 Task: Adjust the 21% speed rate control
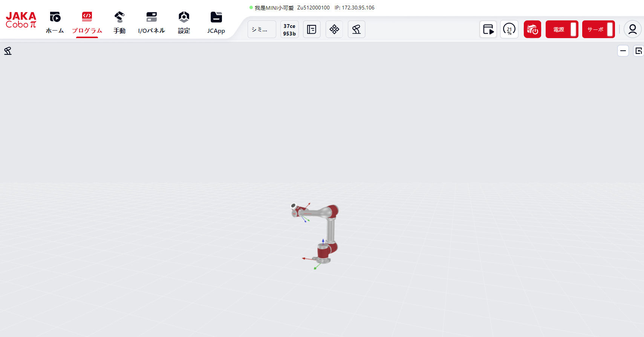point(509,29)
